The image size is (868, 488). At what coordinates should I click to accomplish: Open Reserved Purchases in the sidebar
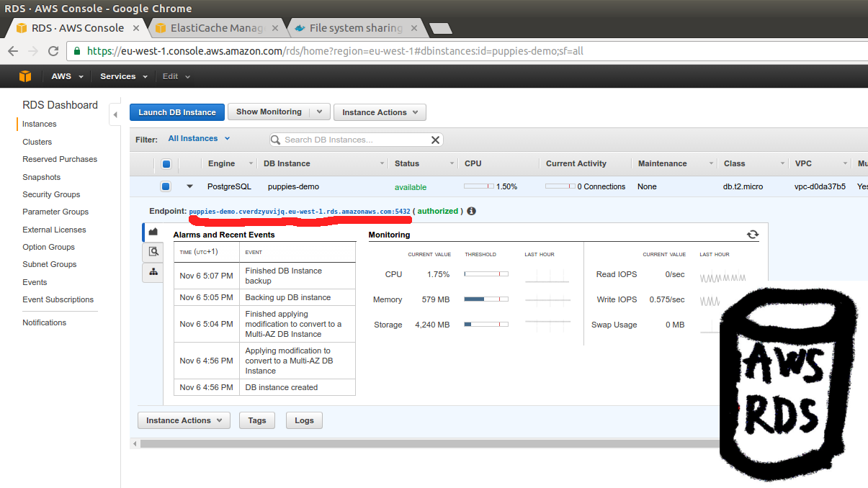pyautogui.click(x=60, y=159)
